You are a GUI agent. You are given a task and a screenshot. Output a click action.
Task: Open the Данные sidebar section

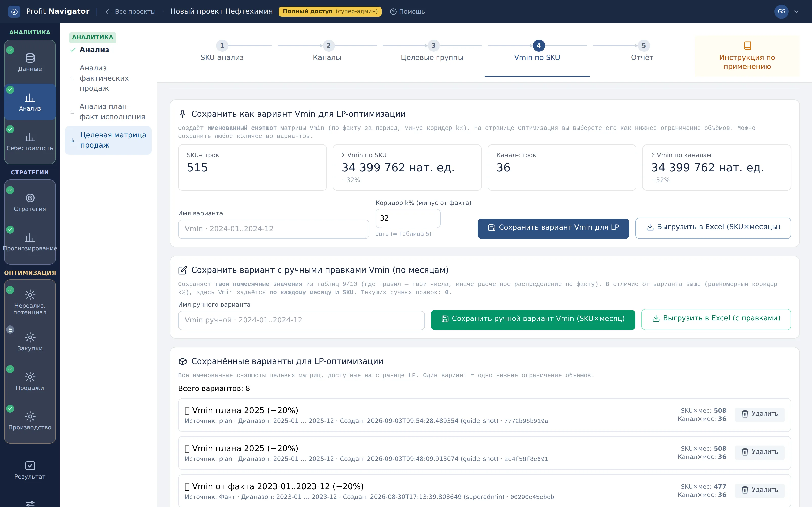[30, 62]
